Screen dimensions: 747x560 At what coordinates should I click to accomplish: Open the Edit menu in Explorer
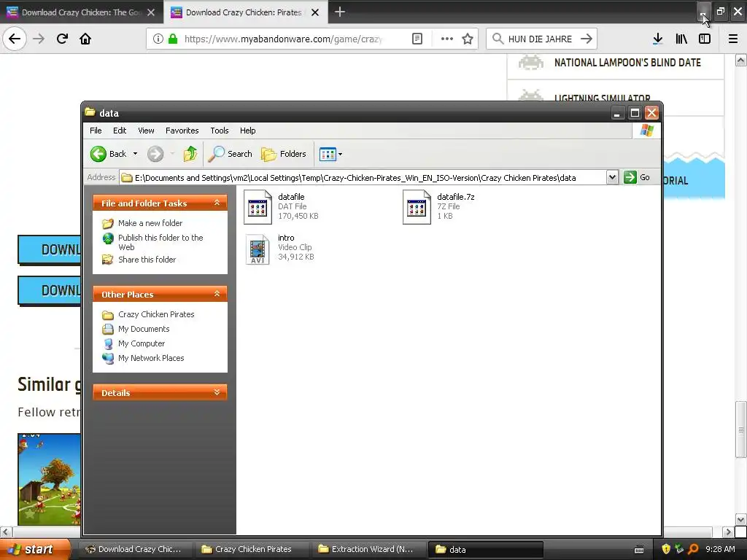(120, 131)
